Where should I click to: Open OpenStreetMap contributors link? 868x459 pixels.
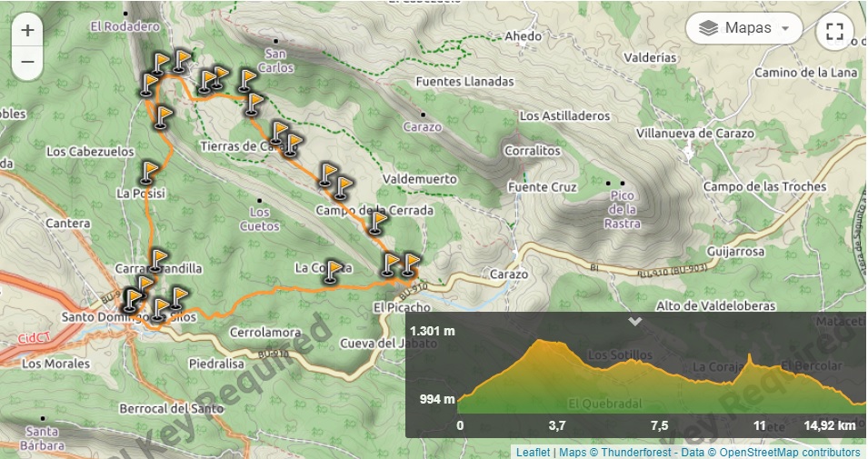click(x=790, y=453)
